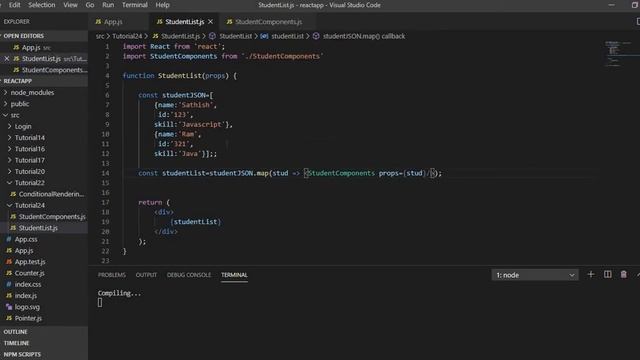Open the Output panel tab
The width and height of the screenshot is (640, 360).
(146, 275)
